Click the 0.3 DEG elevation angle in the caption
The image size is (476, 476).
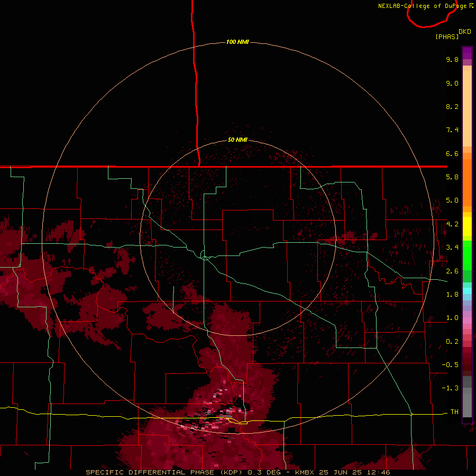pyautogui.click(x=263, y=472)
